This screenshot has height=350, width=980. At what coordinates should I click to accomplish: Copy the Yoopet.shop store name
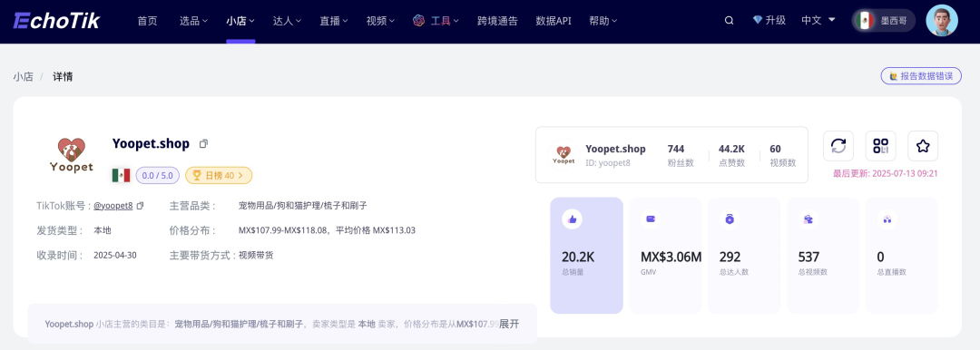coord(203,144)
